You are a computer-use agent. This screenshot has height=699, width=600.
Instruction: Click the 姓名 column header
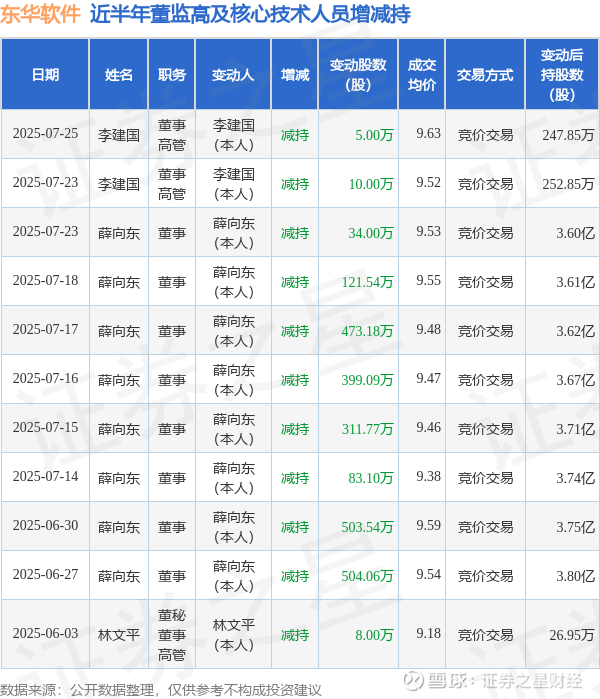(x=119, y=74)
